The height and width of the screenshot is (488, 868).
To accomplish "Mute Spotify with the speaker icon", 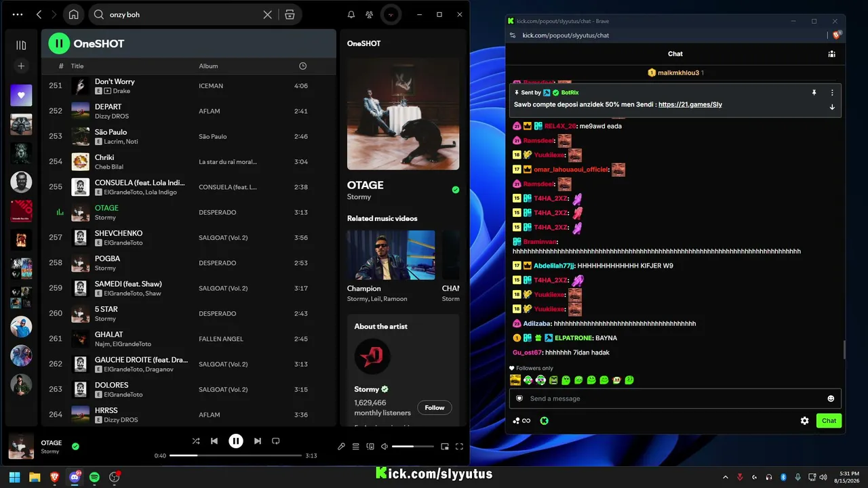I will point(384,447).
